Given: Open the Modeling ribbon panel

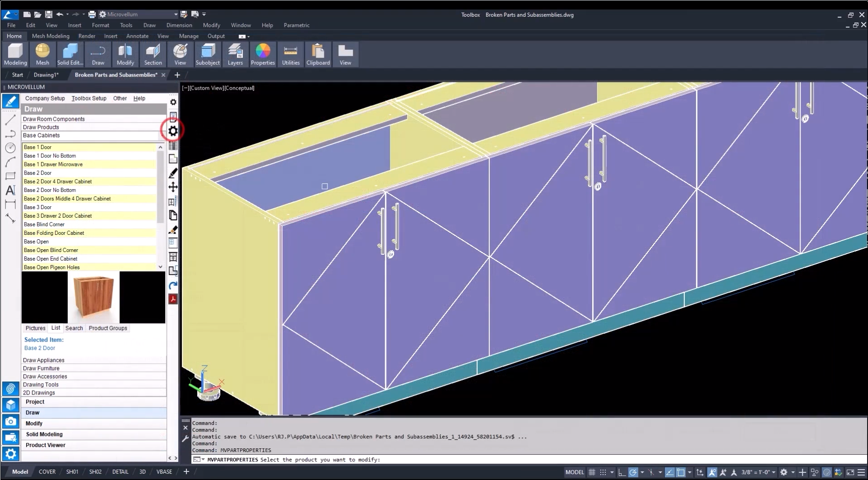Looking at the screenshot, I should pos(15,54).
